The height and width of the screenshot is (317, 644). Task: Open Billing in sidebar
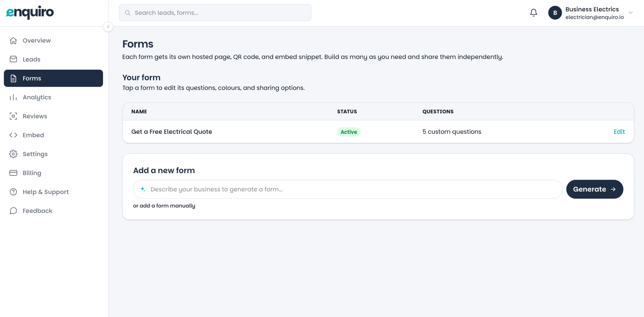[53, 173]
